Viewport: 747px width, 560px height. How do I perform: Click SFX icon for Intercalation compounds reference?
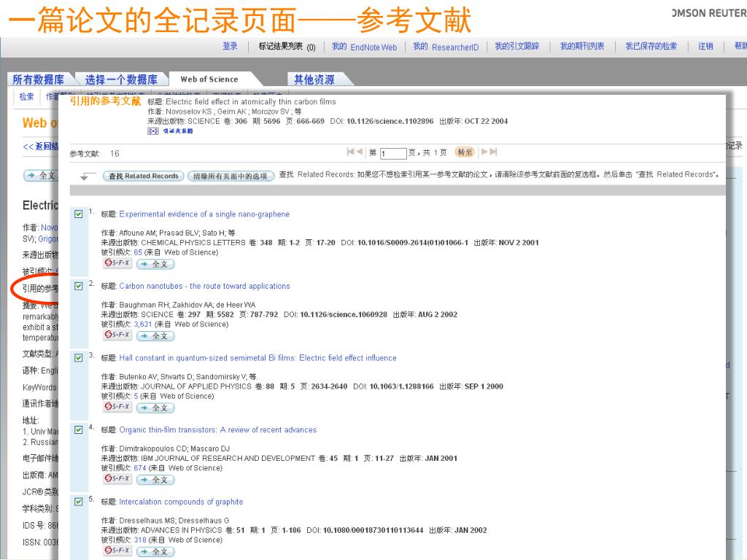117,551
